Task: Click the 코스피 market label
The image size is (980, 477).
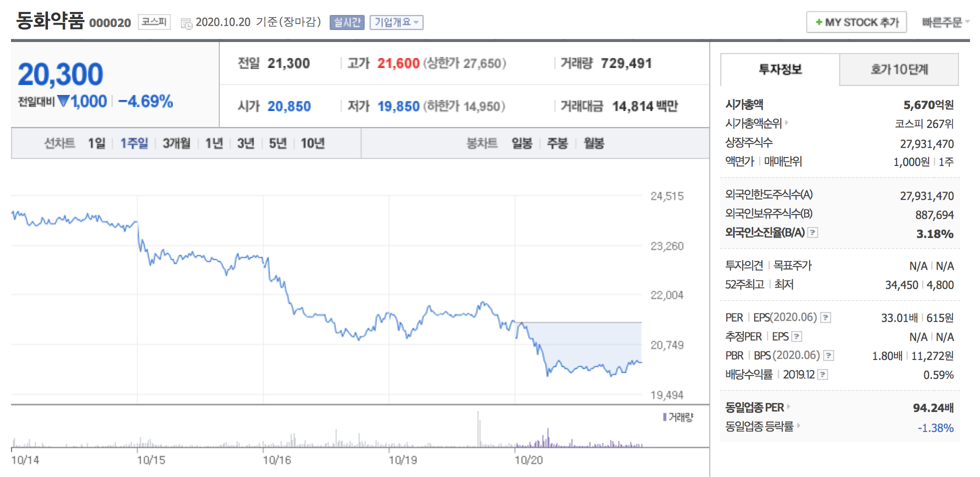Action: [x=154, y=22]
